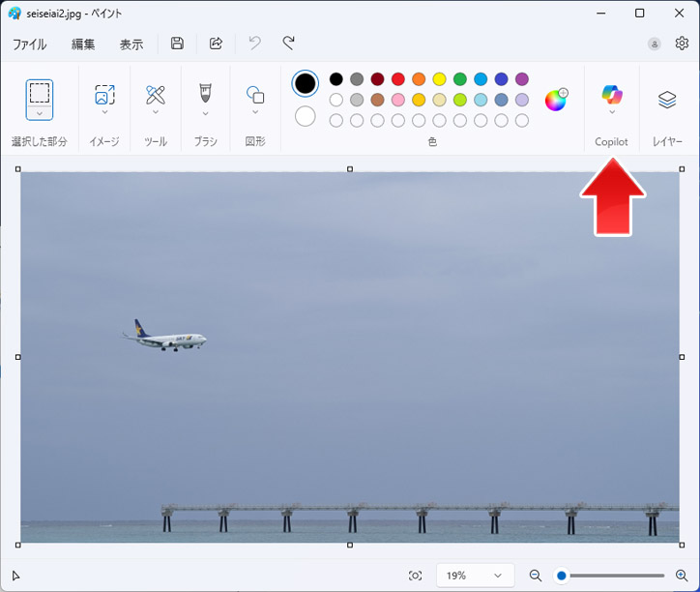
Task: Open the Settings gear
Action: (x=682, y=44)
